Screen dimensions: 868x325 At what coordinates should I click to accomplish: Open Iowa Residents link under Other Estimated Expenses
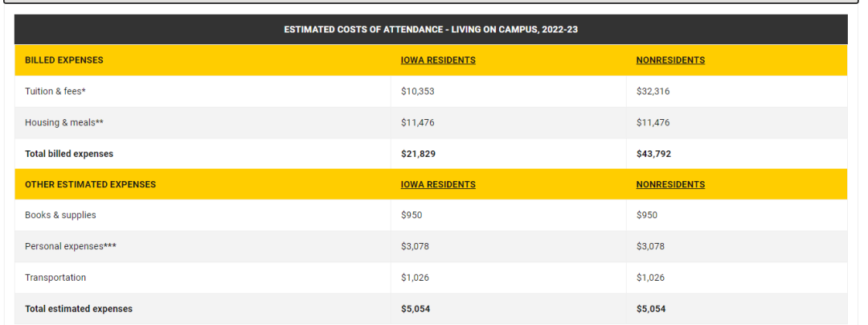click(x=438, y=184)
